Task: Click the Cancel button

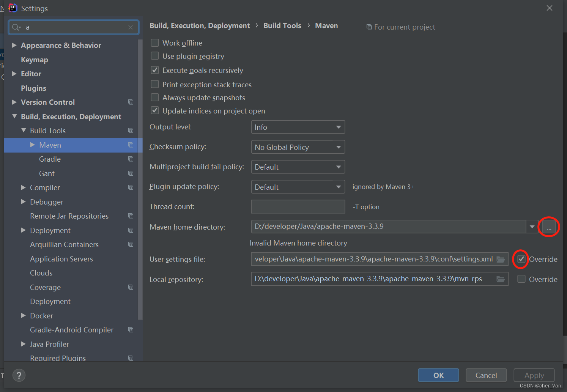Action: (486, 375)
